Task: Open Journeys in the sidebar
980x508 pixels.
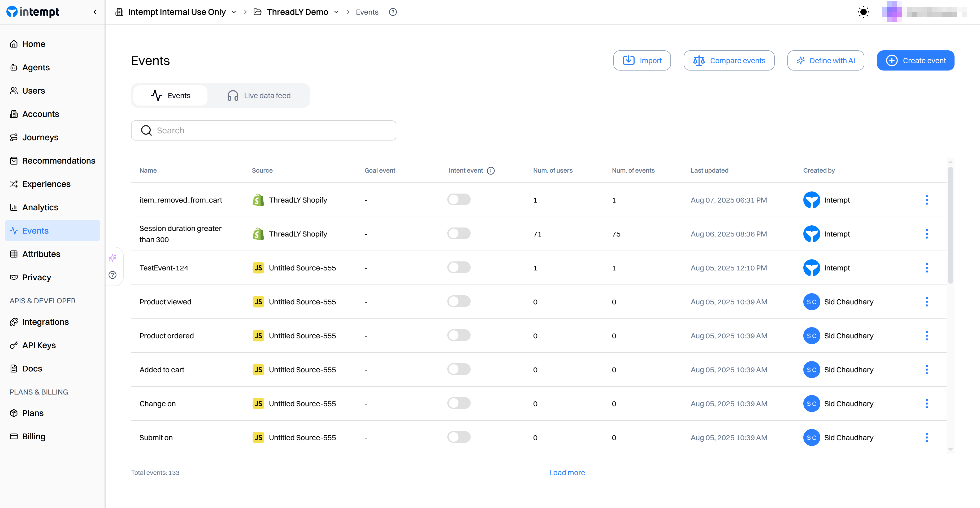Action: (x=53, y=137)
